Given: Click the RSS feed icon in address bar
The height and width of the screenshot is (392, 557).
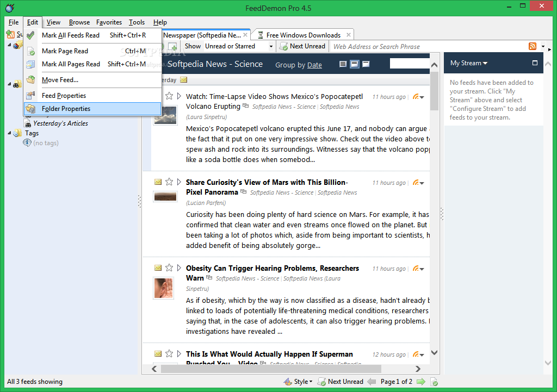Looking at the screenshot, I should tap(532, 46).
